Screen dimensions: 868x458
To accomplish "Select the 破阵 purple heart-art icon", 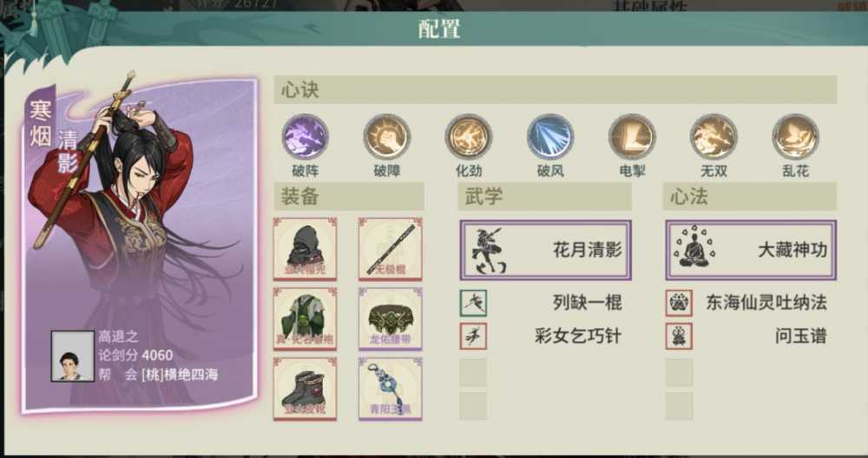I will pyautogui.click(x=305, y=137).
